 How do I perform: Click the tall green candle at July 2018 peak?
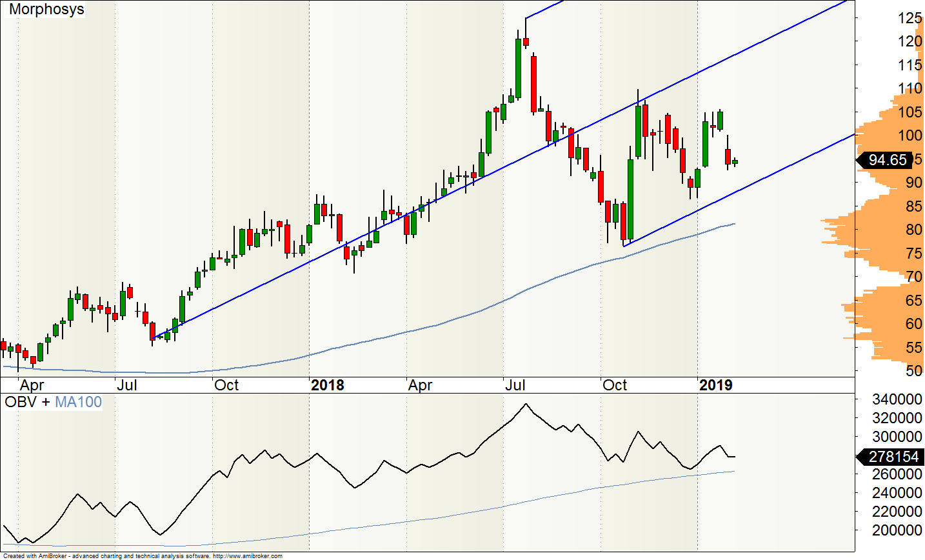(x=518, y=68)
